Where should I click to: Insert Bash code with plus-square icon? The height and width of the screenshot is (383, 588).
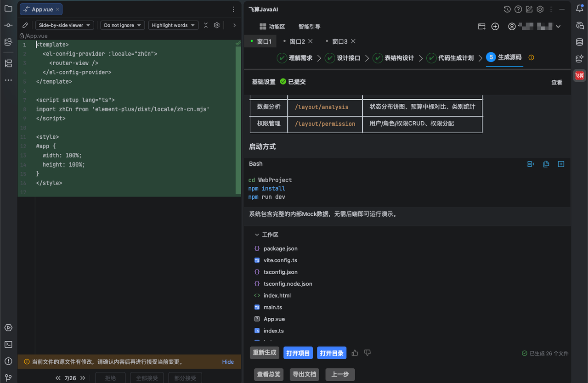pyautogui.click(x=561, y=164)
